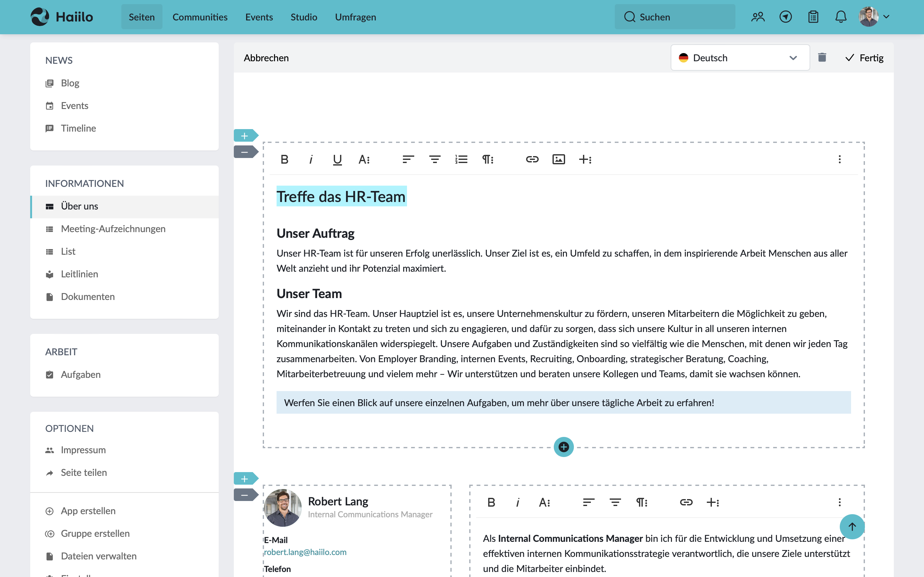
Task: Open the Seiten tab
Action: click(x=142, y=17)
